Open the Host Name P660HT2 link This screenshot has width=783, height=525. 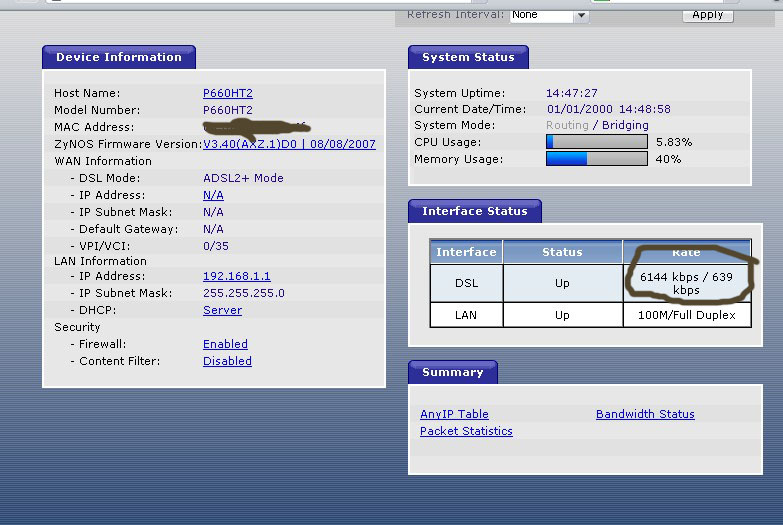pyautogui.click(x=227, y=93)
